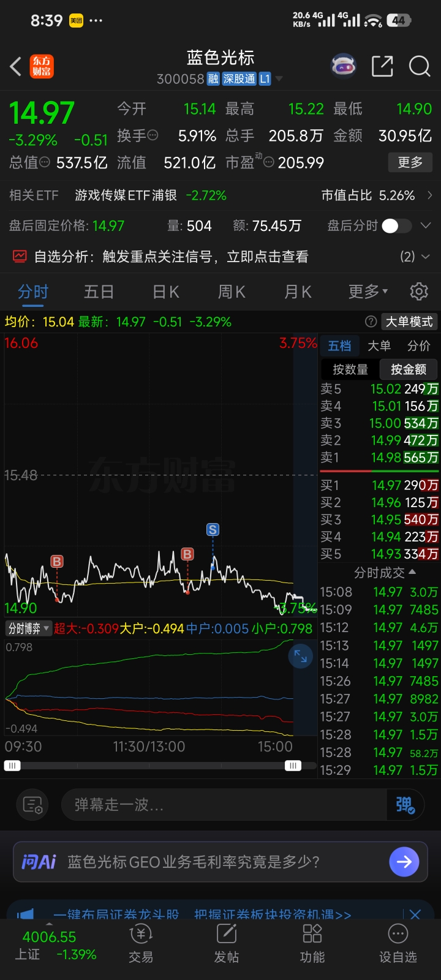Tap the 买1 14.97 order row
This screenshot has height=980, width=441.
379,485
